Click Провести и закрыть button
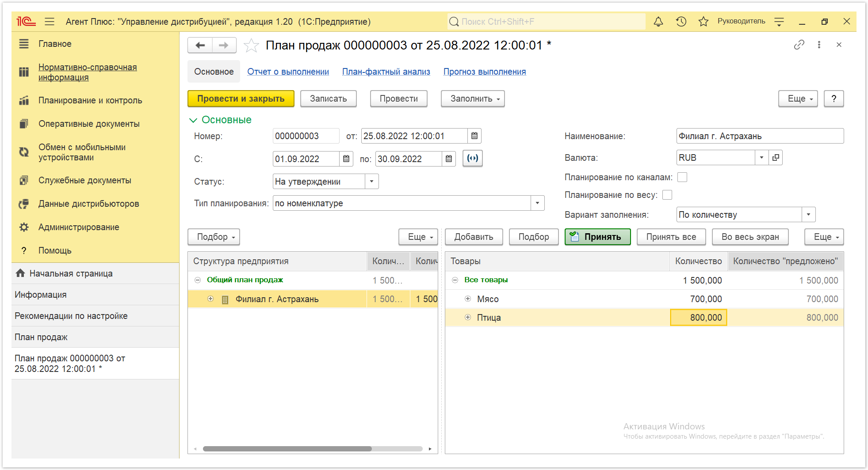Screen dimensions: 868x470 (x=241, y=99)
